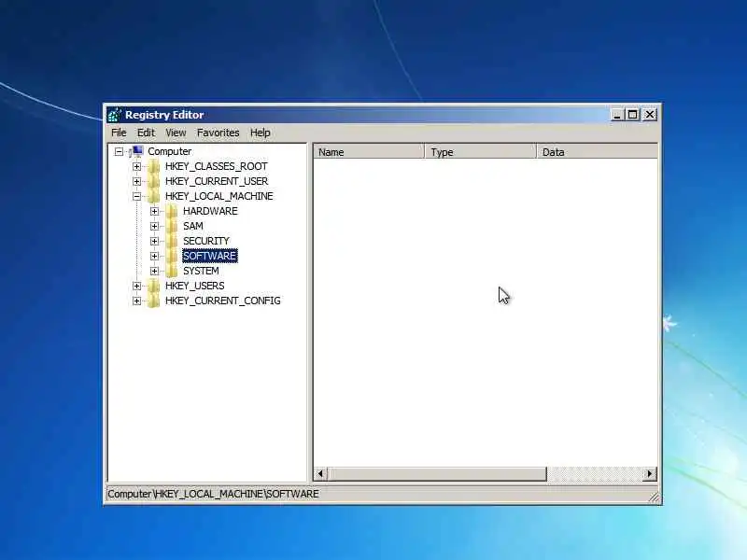This screenshot has width=747, height=560.
Task: Select the SECURITY key label
Action: pyautogui.click(x=206, y=241)
